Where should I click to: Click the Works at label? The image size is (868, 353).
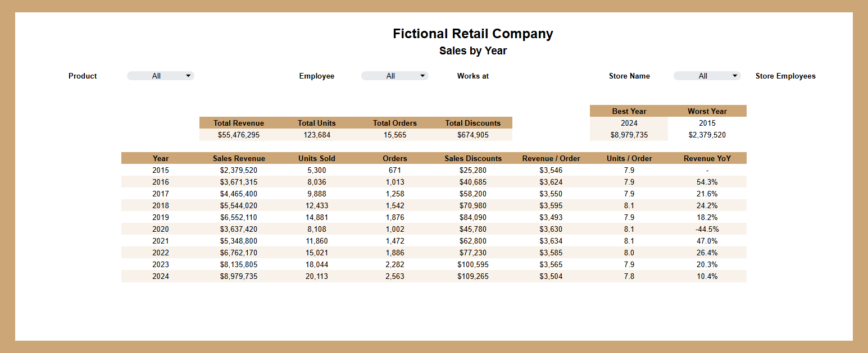tap(472, 76)
